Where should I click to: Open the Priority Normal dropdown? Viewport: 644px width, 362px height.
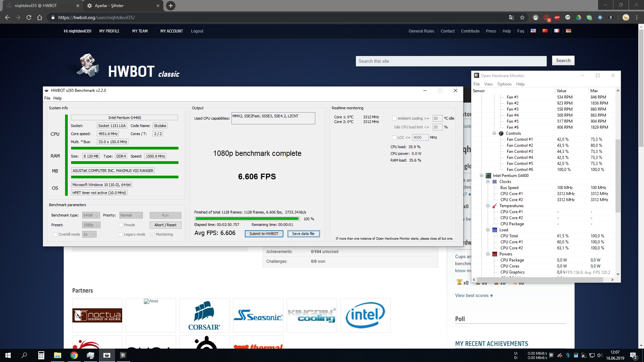point(131,215)
